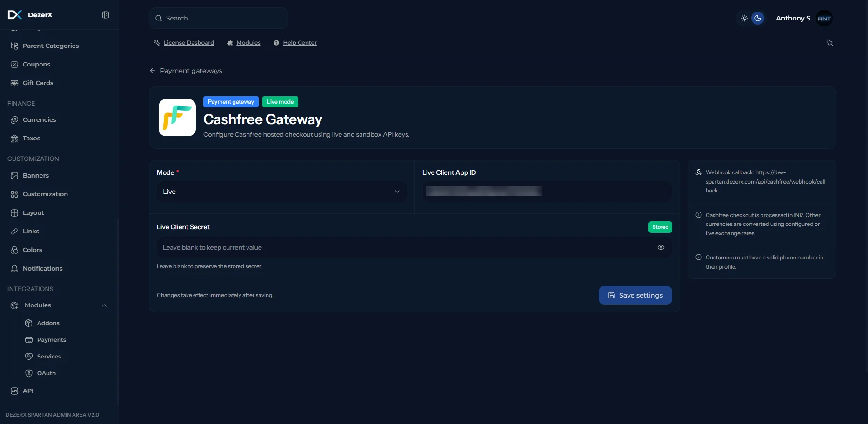
Task: Click the ANT avatar icon
Action: coord(824,18)
